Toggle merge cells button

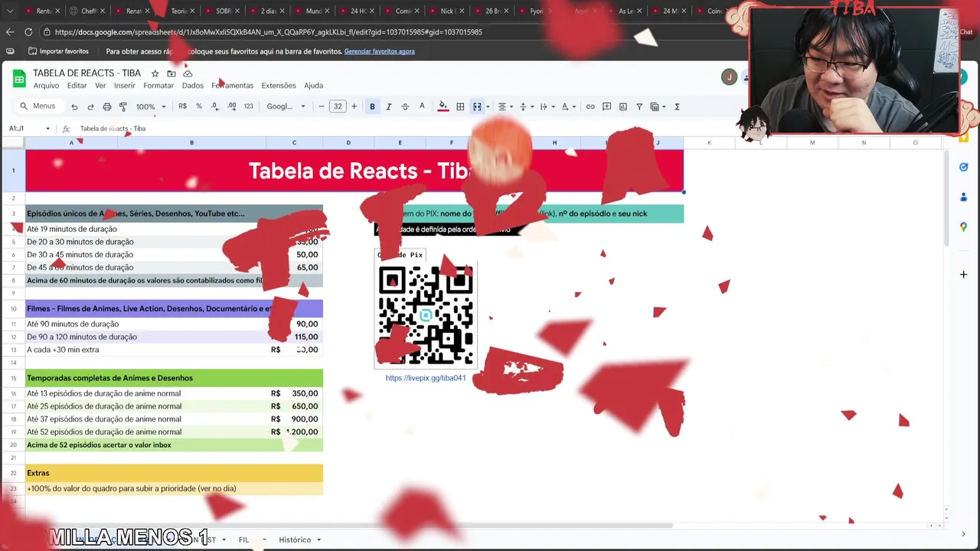477,107
